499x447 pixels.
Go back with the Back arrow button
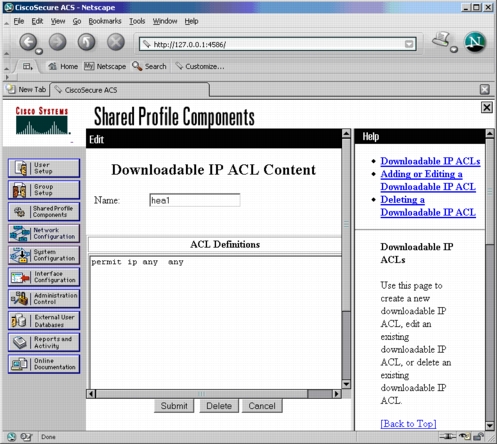[x=28, y=42]
